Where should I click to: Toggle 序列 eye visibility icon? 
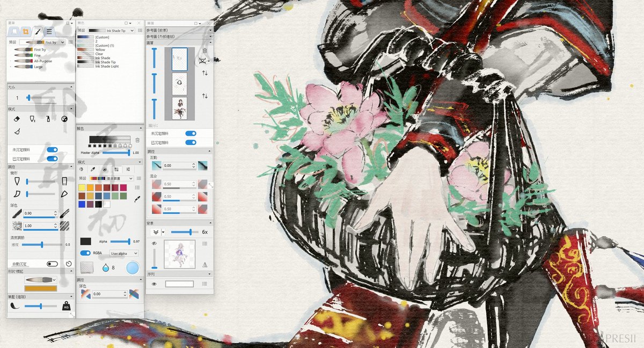[154, 284]
